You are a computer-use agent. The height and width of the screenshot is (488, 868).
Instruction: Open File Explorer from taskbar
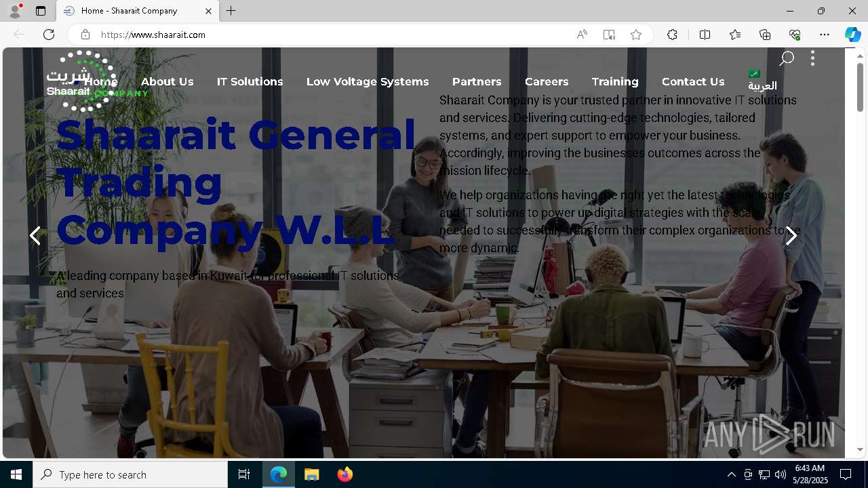[x=312, y=474]
